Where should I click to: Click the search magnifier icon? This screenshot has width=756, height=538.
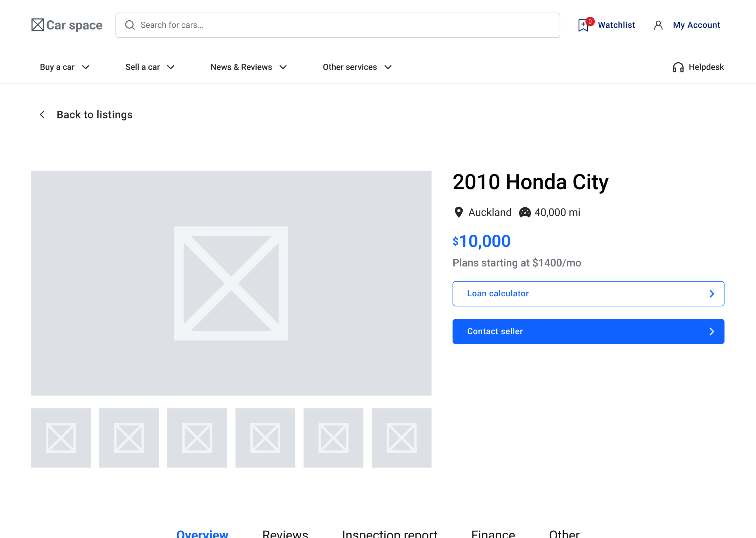(x=130, y=25)
